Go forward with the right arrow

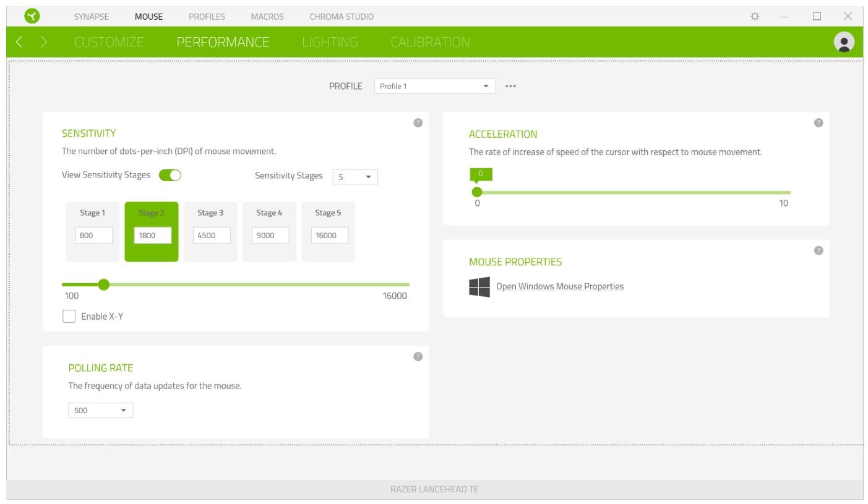[x=45, y=43]
